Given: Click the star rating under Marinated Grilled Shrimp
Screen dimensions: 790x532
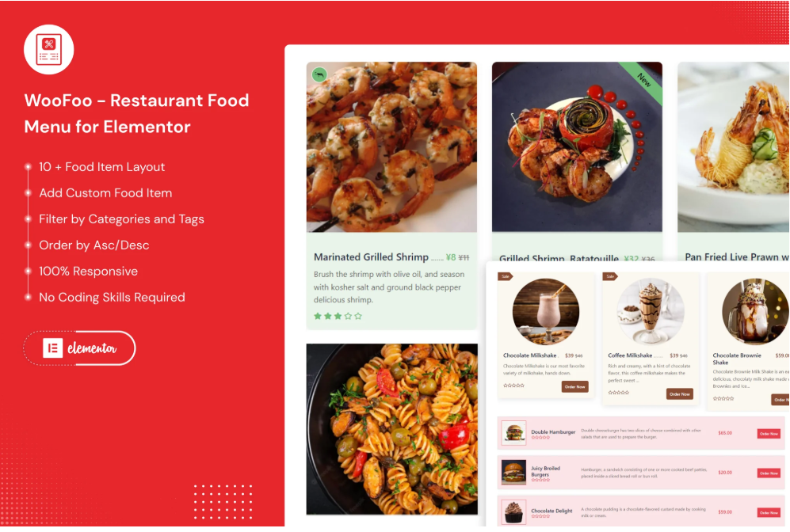Looking at the screenshot, I should click(338, 316).
